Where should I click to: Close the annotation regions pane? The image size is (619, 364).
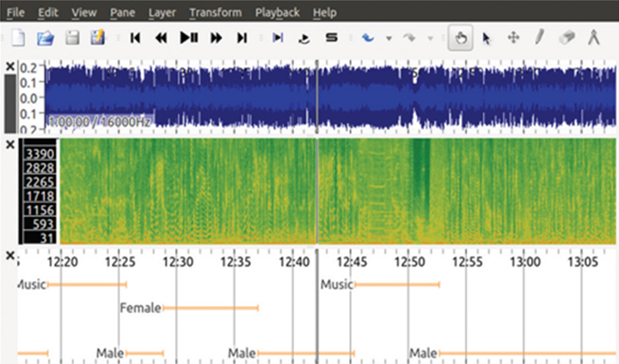pos(10,256)
